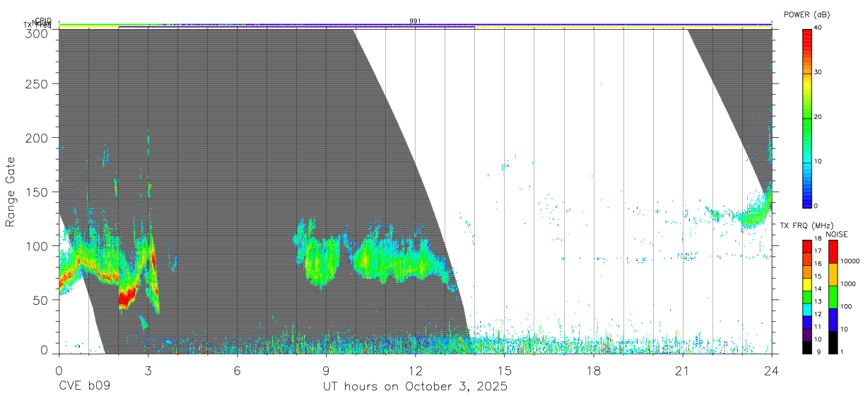Click the 991 CPID value above the plot
This screenshot has height=401, width=868.
(x=415, y=21)
